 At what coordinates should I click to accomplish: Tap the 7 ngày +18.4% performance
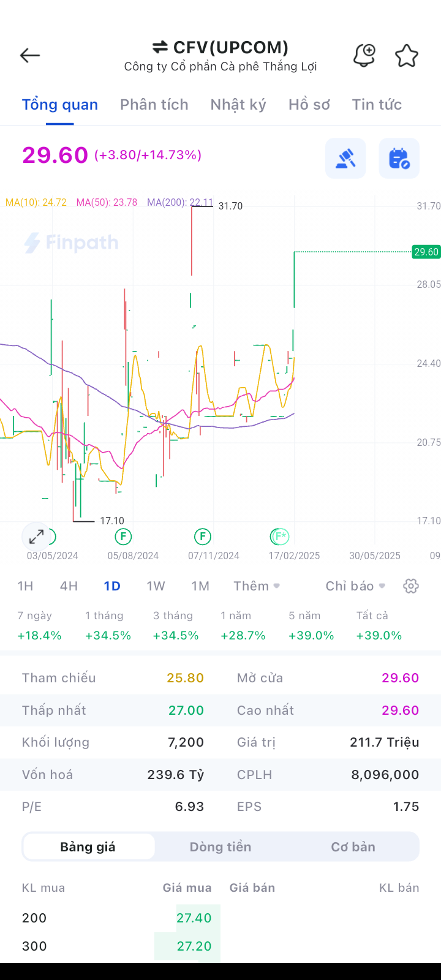(x=40, y=625)
